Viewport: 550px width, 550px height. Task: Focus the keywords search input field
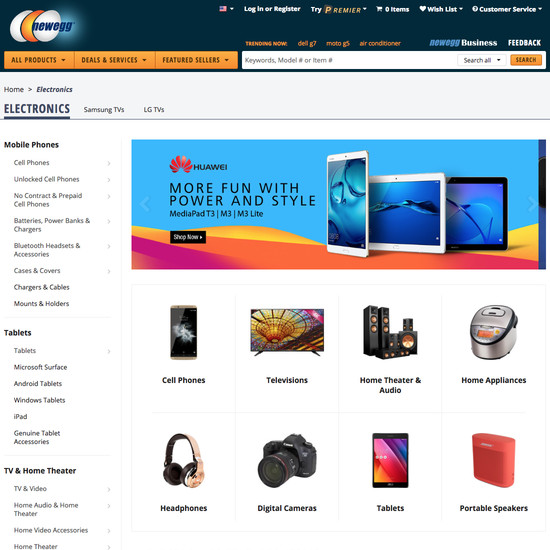[349, 60]
